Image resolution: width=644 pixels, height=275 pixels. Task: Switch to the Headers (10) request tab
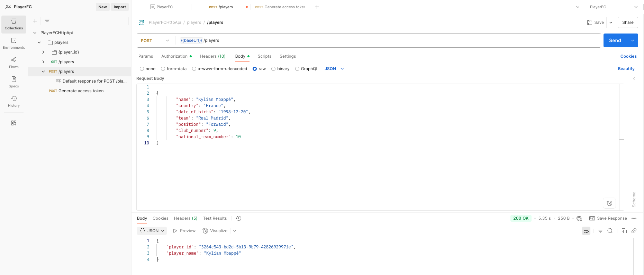point(213,56)
